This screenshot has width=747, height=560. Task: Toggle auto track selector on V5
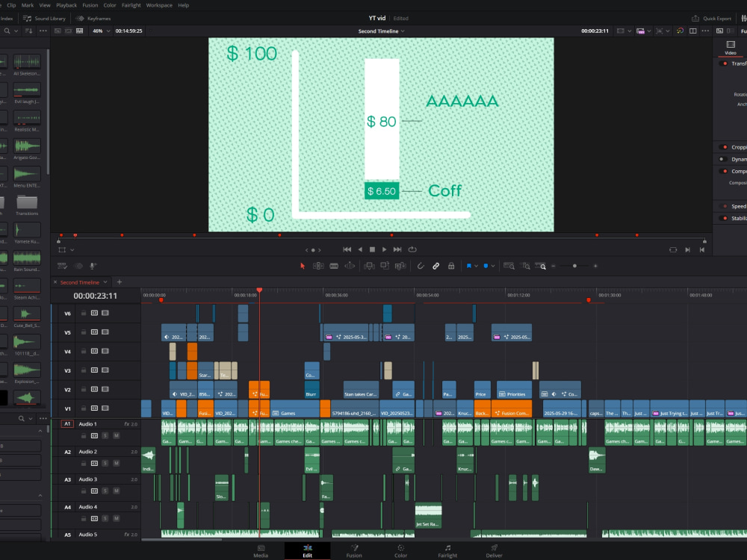tap(94, 332)
